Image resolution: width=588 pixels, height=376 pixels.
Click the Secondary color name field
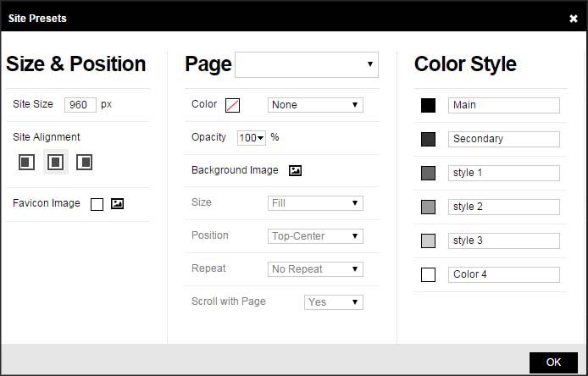(503, 139)
